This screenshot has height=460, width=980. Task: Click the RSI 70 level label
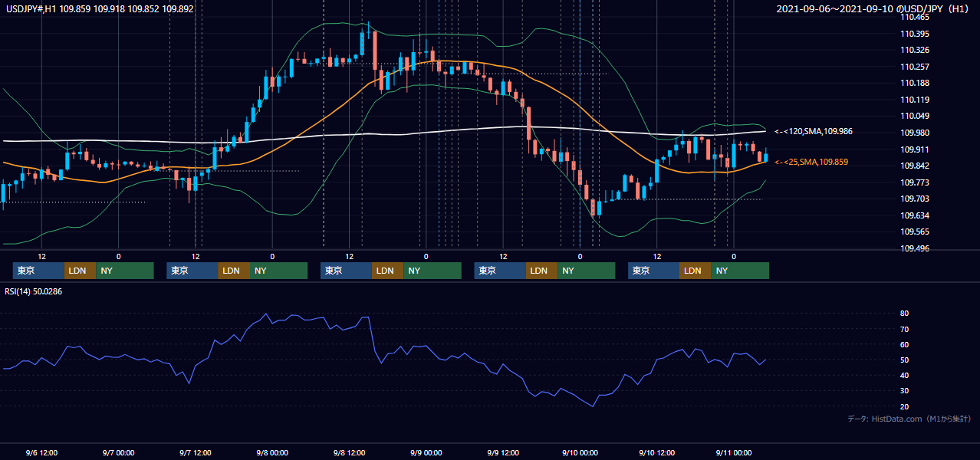(x=904, y=329)
